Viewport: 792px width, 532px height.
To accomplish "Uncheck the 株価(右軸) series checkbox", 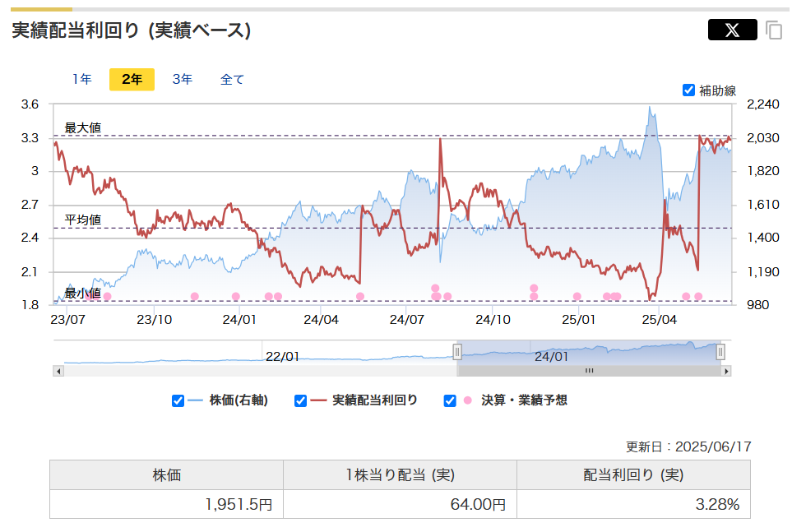I will 178,400.
